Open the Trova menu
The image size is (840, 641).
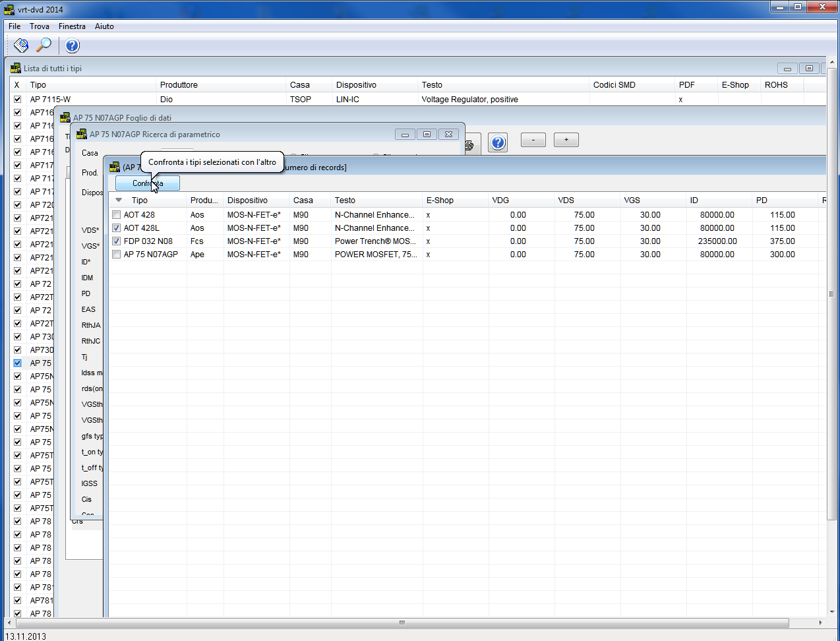click(x=40, y=26)
